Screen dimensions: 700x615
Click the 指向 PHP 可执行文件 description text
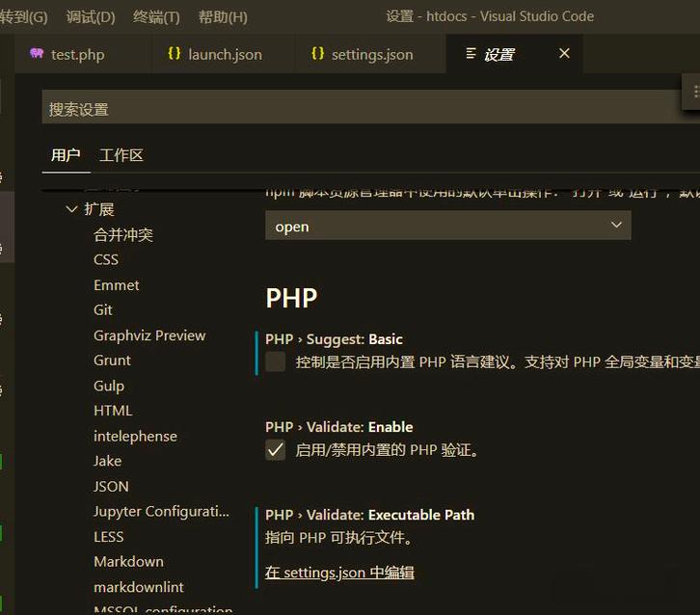pos(338,537)
